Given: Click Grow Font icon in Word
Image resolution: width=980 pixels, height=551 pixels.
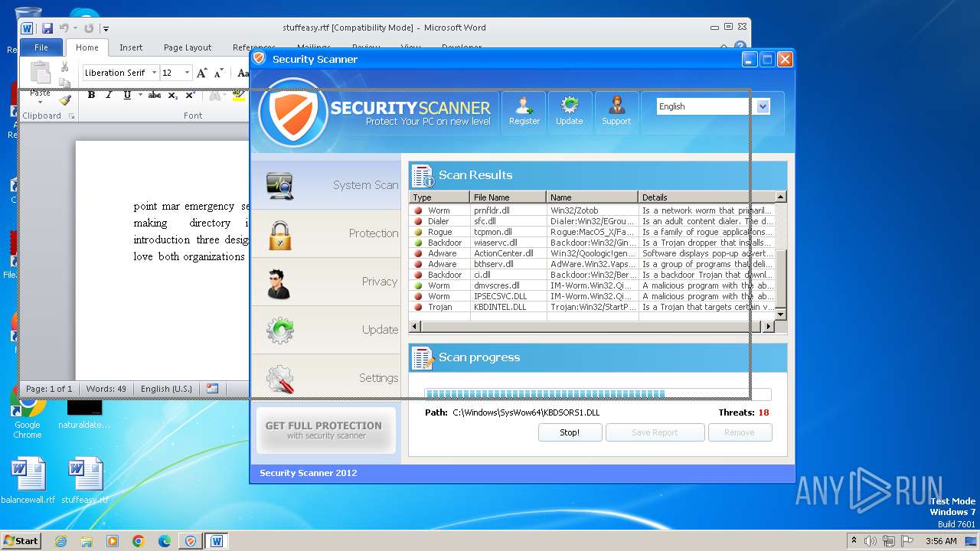Looking at the screenshot, I should tap(202, 73).
